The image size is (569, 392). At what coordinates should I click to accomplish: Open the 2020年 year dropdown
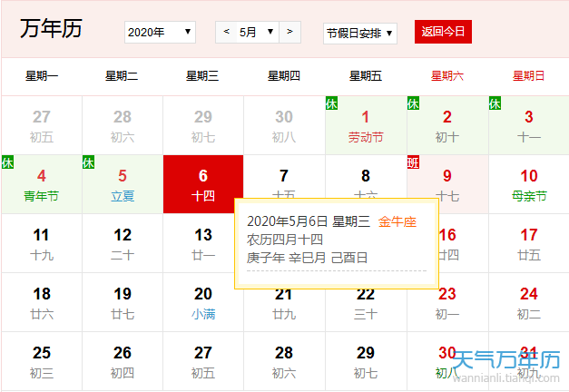tap(160, 33)
